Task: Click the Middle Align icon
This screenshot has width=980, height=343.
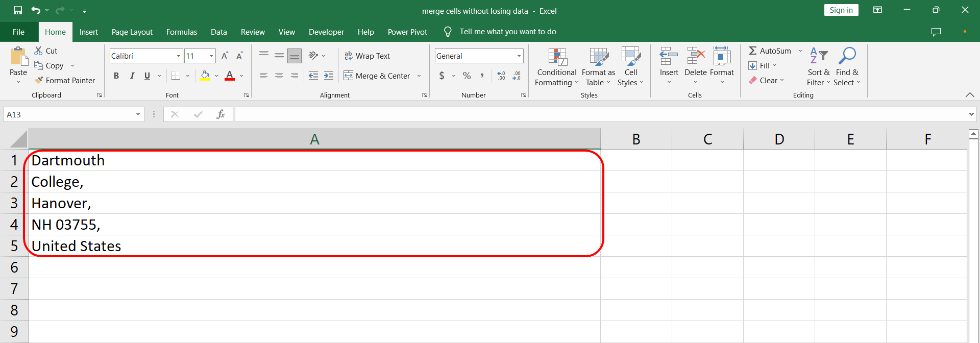Action: [x=279, y=56]
